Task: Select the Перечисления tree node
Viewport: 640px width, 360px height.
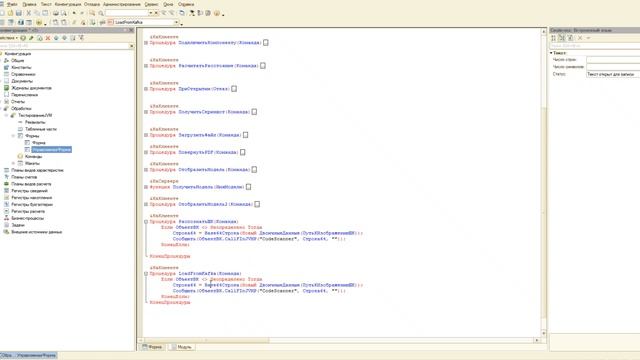Action: (24, 95)
